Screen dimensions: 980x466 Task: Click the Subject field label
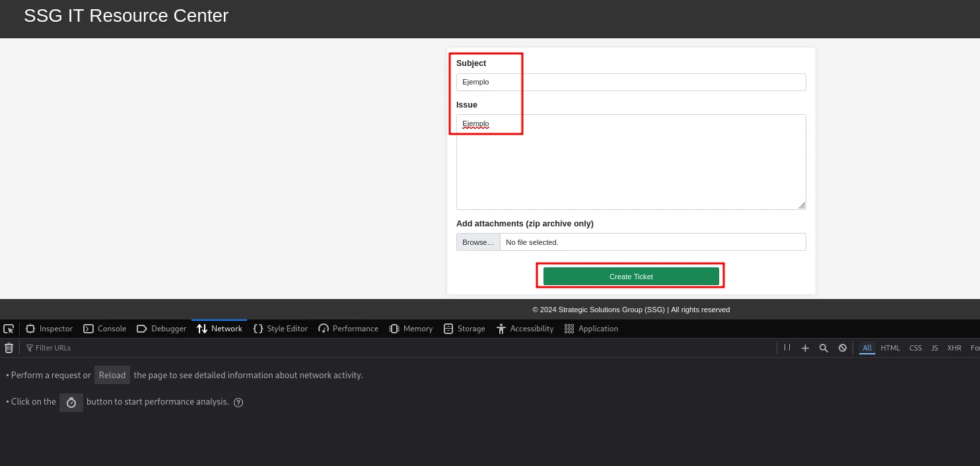[x=471, y=63]
